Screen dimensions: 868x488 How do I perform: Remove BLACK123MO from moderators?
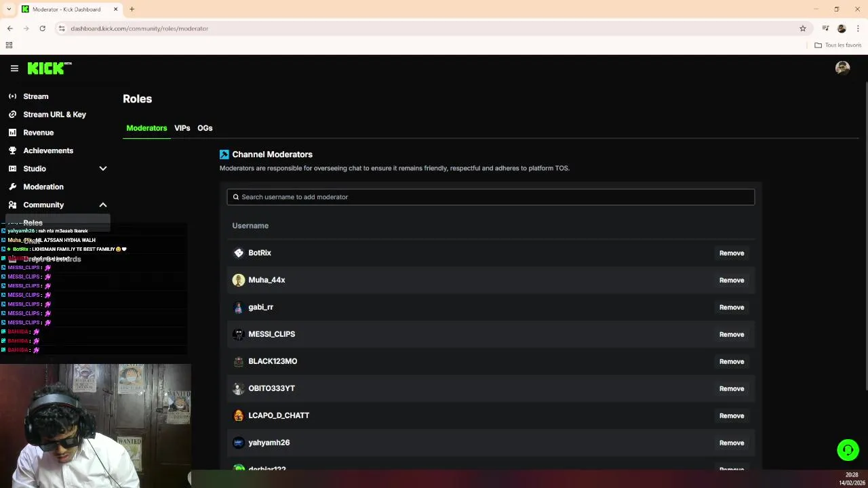pos(732,361)
